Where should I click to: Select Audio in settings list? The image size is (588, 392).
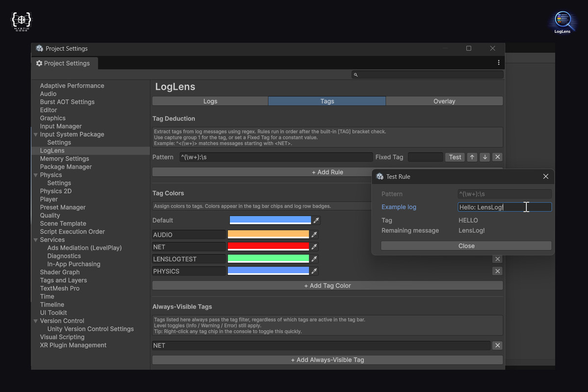click(48, 94)
